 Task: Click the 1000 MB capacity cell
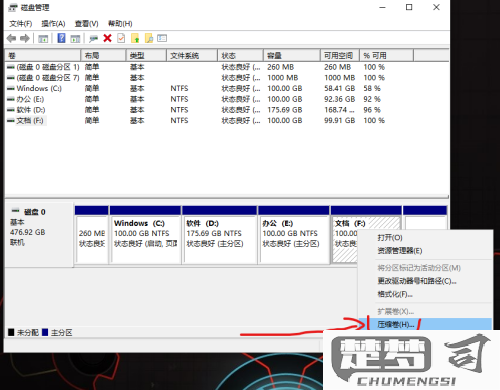click(282, 78)
